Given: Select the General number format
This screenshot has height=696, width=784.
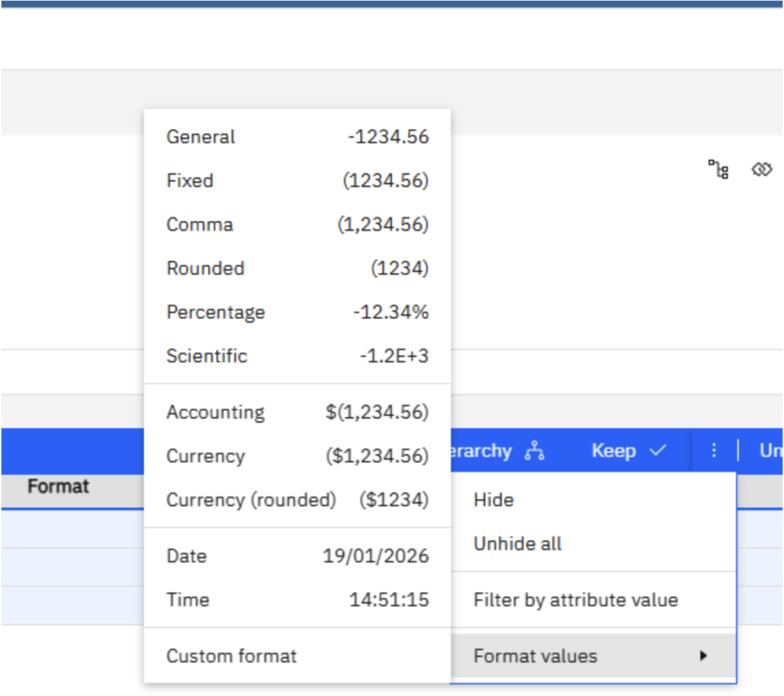Looking at the screenshot, I should point(297,137).
